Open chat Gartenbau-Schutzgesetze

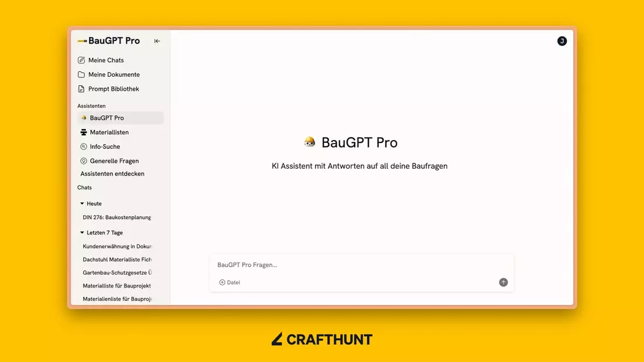pyautogui.click(x=117, y=273)
